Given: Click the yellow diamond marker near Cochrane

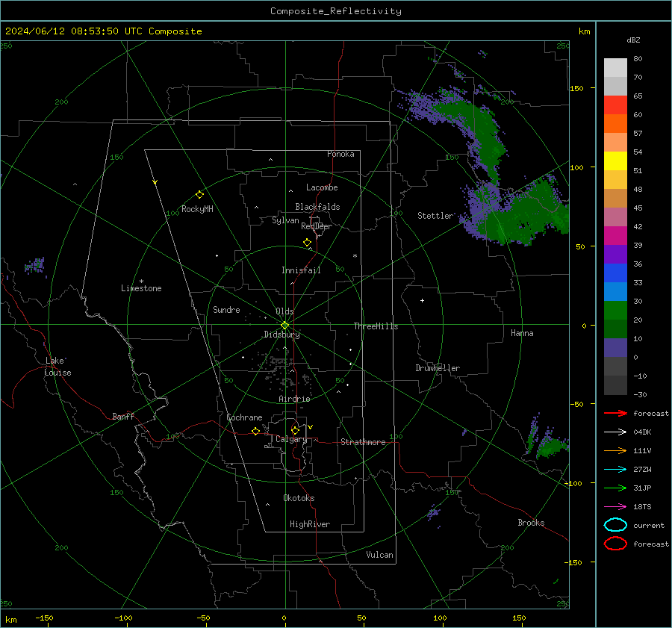Looking at the screenshot, I should point(255,431).
